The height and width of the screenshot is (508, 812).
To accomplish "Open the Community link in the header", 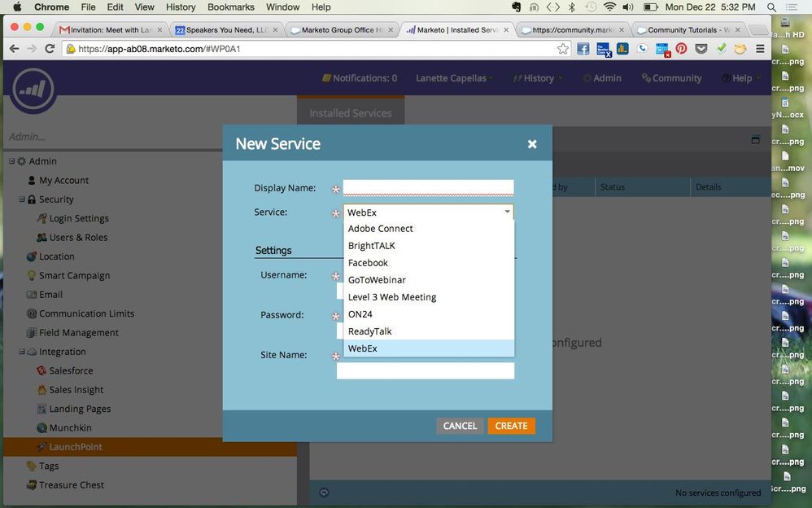I will click(672, 78).
